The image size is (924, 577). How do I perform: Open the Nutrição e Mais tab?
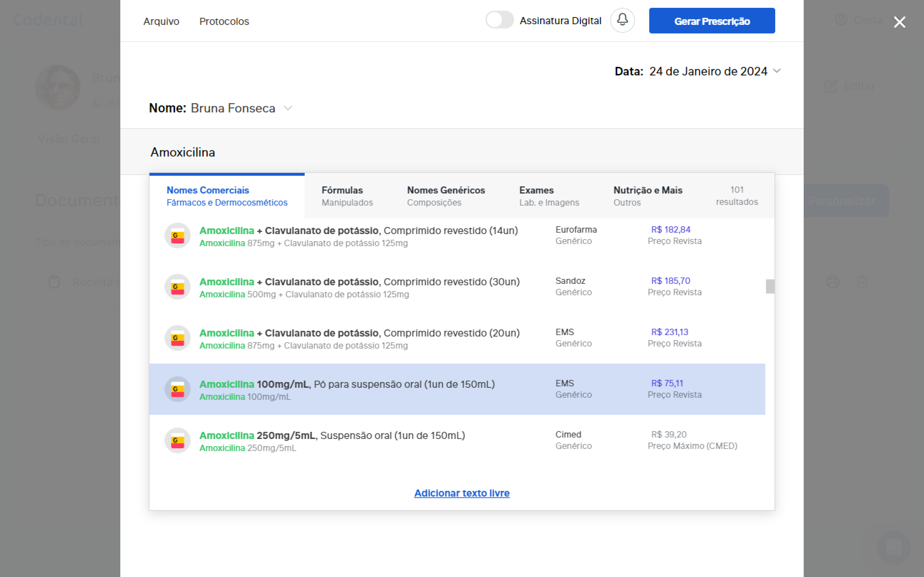point(647,196)
